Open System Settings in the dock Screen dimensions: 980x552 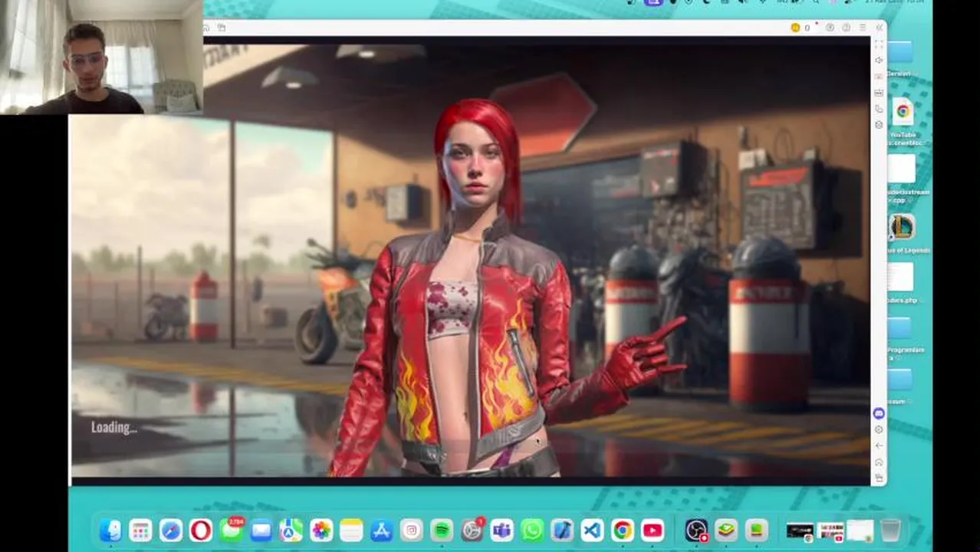click(x=472, y=530)
